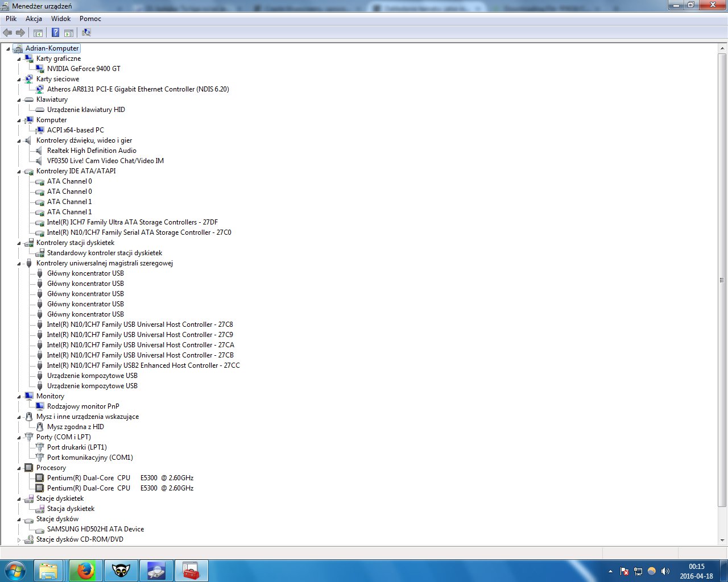Select Intel USB Universal Host Controller - 27CB
The height and width of the screenshot is (582, 728).
[140, 355]
